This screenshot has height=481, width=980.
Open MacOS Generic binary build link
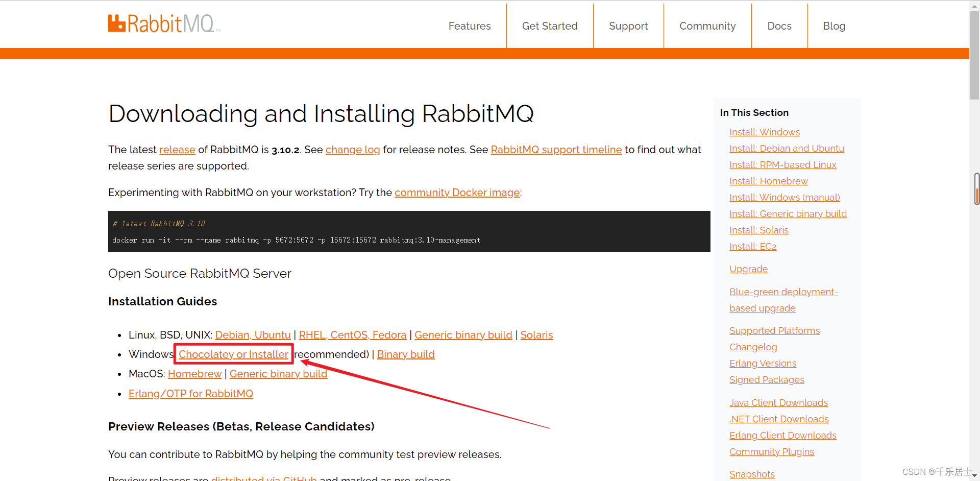[x=278, y=374]
